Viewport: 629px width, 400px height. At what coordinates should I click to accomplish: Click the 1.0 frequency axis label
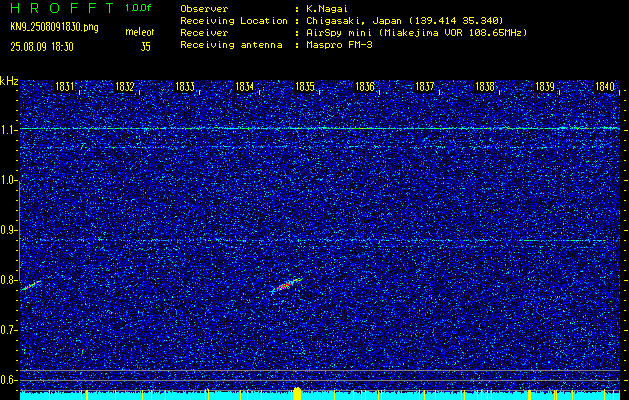pyautogui.click(x=8, y=180)
